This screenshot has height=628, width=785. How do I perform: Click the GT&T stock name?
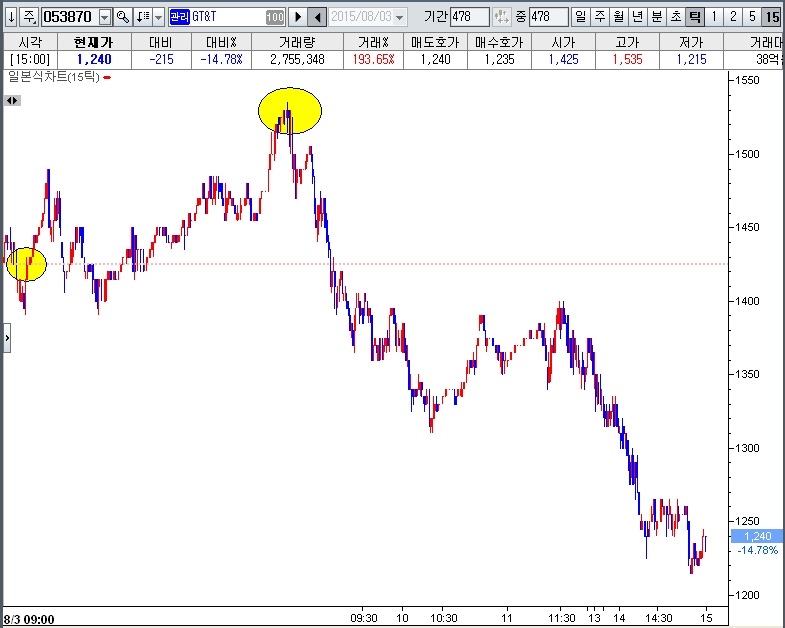click(x=204, y=17)
